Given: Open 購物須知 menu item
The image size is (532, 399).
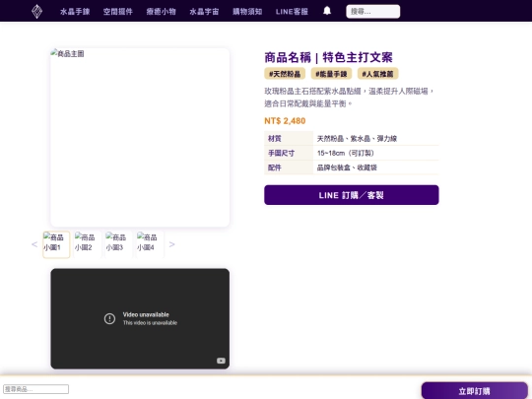Looking at the screenshot, I should pos(247,12).
